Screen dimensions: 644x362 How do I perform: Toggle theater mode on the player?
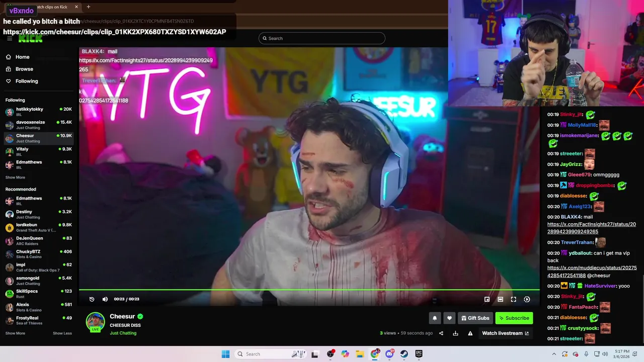point(500,299)
